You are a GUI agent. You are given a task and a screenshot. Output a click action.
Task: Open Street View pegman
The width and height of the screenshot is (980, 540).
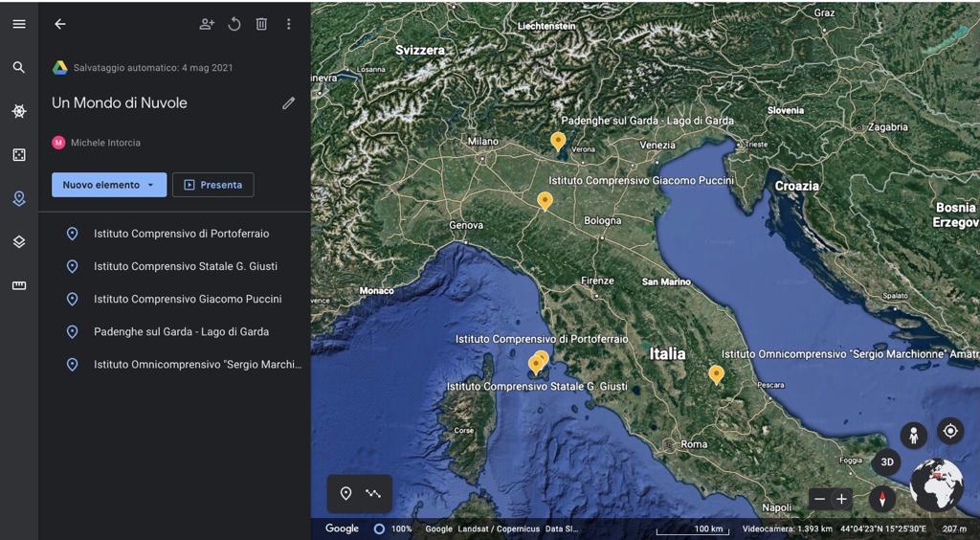(x=914, y=435)
